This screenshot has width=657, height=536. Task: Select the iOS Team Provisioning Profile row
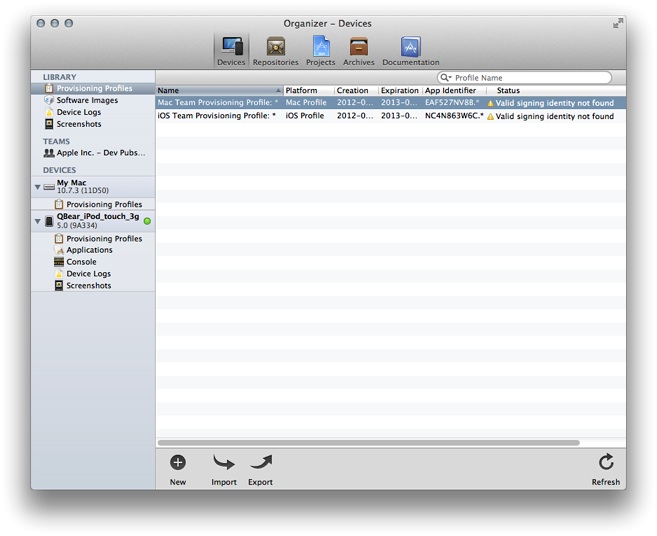[391, 116]
